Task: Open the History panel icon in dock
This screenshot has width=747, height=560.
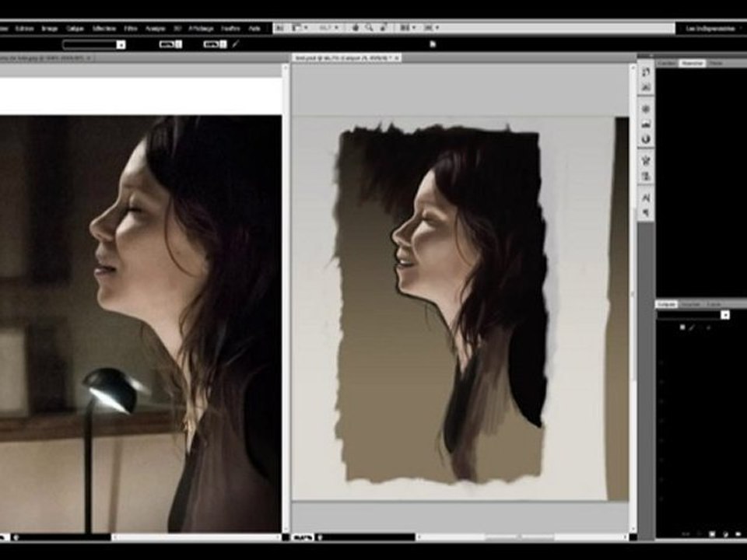Action: click(x=646, y=72)
